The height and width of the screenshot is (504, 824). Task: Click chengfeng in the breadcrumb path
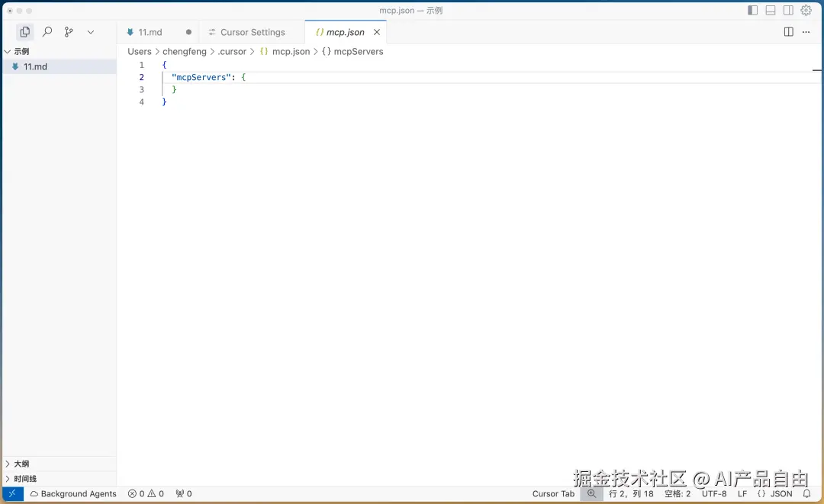pyautogui.click(x=185, y=51)
